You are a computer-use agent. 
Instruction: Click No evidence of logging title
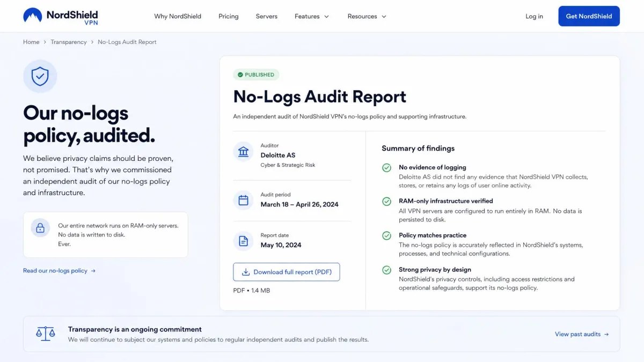coord(433,167)
